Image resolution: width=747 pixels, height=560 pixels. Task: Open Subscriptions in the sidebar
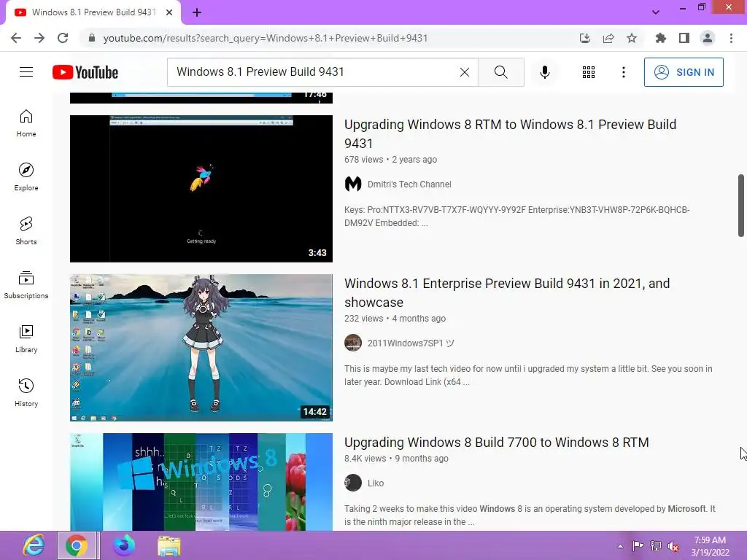26,285
